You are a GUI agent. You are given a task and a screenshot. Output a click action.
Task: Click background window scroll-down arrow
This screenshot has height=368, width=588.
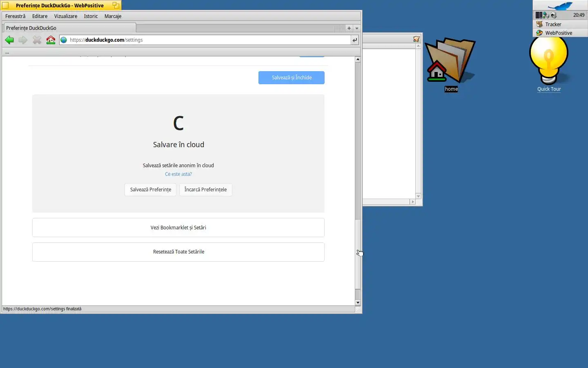pos(418,196)
